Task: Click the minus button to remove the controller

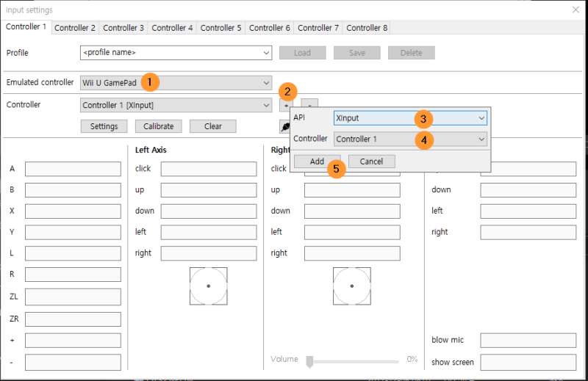Action: click(309, 103)
